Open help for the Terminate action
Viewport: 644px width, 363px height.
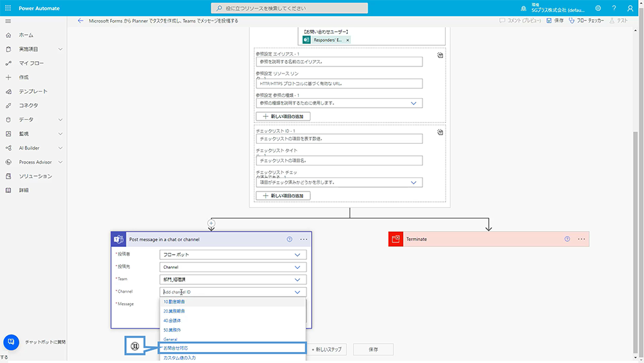567,239
